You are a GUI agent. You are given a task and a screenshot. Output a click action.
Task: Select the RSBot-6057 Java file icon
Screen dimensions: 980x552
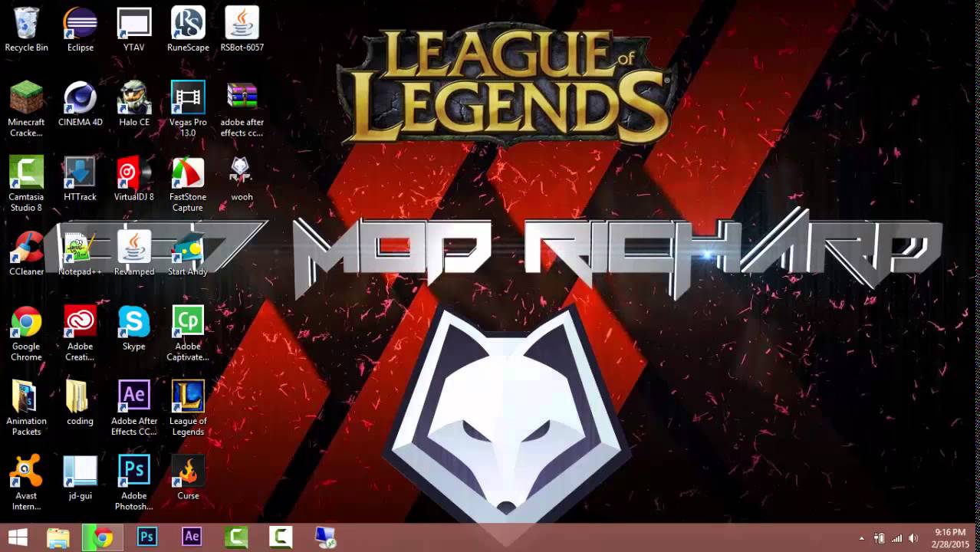(242, 29)
